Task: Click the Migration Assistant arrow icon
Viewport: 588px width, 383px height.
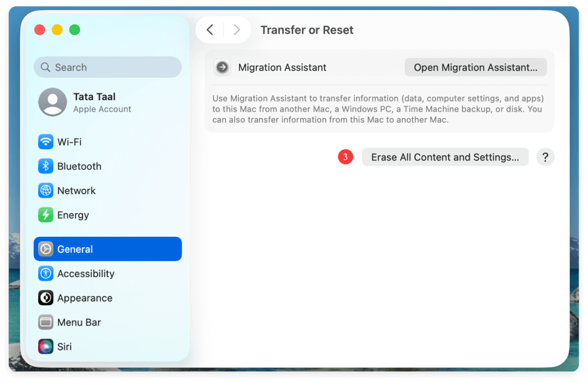Action: tap(222, 67)
